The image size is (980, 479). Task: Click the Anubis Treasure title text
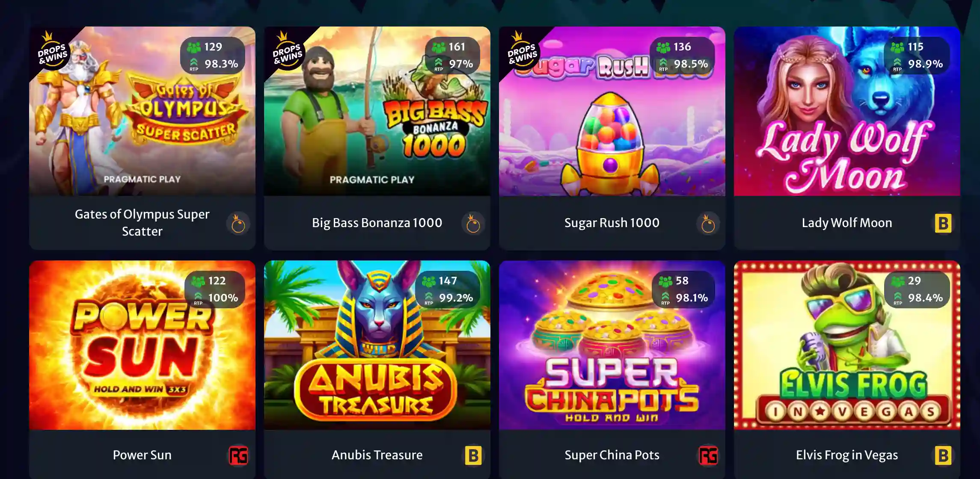coord(377,455)
